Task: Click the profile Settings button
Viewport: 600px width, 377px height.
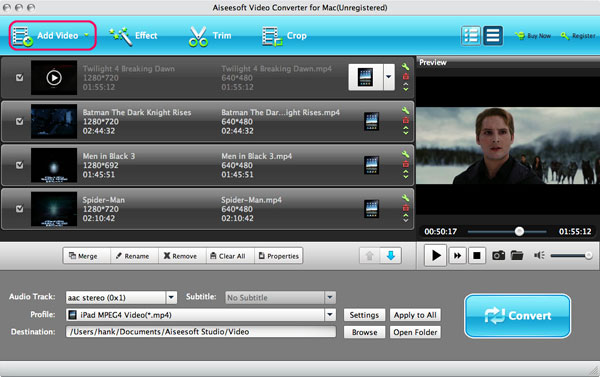Action: point(364,315)
